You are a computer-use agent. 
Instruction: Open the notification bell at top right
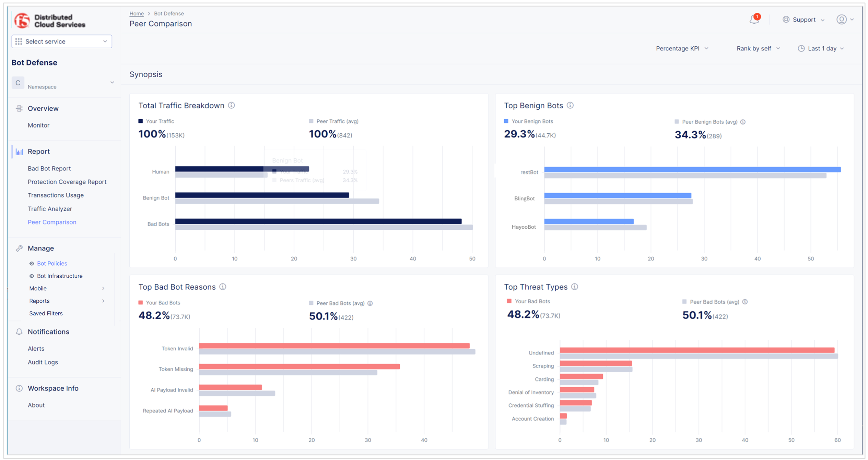[x=753, y=20]
